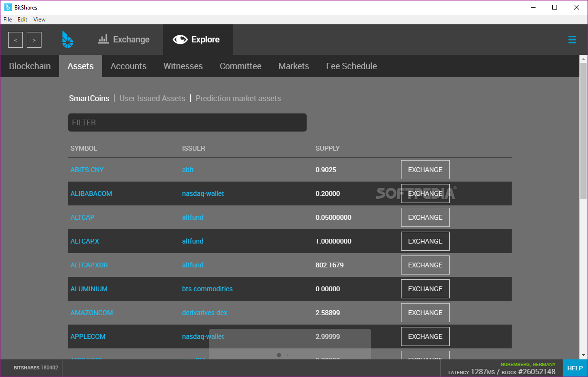The width and height of the screenshot is (588, 377).
Task: Click the vertical scrollbar thumb
Action: (584, 131)
